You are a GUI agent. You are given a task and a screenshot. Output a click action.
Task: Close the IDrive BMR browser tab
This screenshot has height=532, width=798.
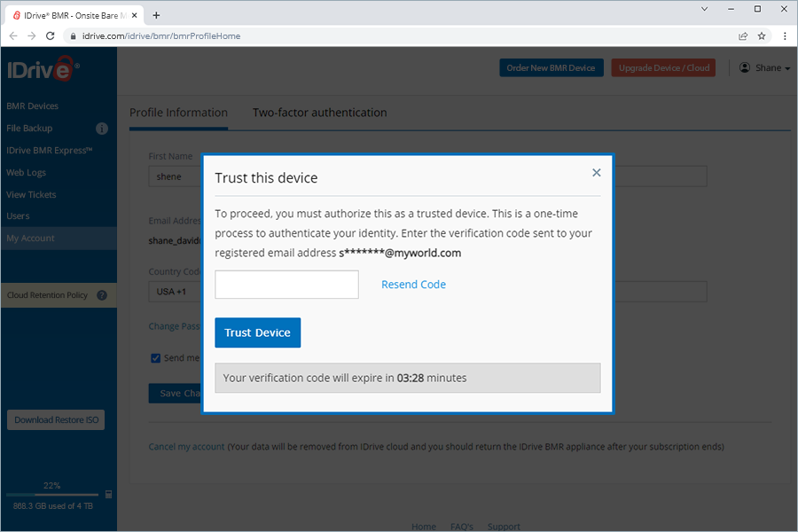tap(135, 15)
